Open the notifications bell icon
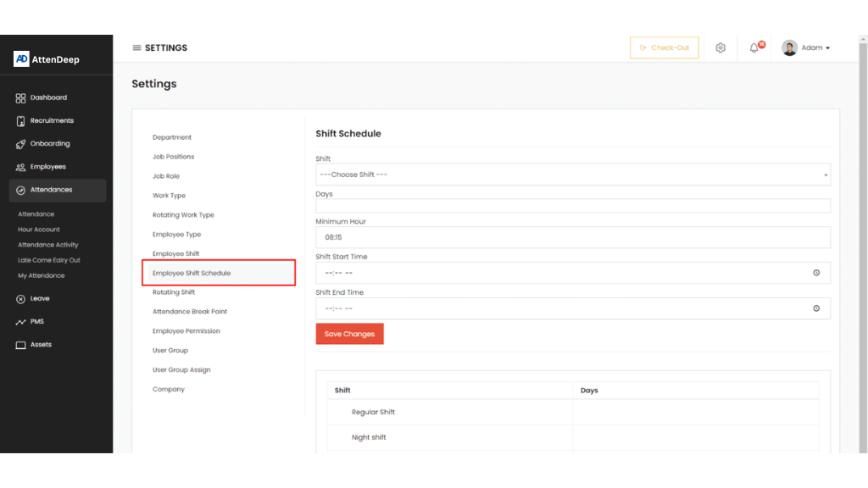868x488 pixels. click(x=754, y=48)
